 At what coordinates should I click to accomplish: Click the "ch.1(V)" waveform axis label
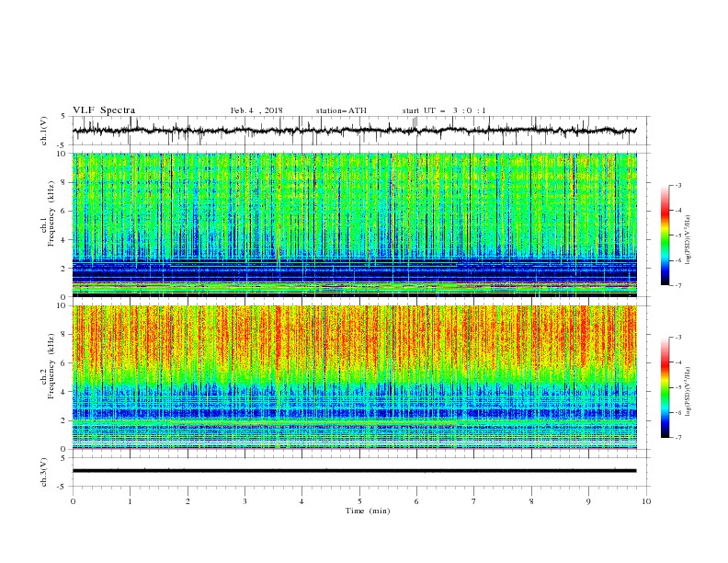[44, 131]
